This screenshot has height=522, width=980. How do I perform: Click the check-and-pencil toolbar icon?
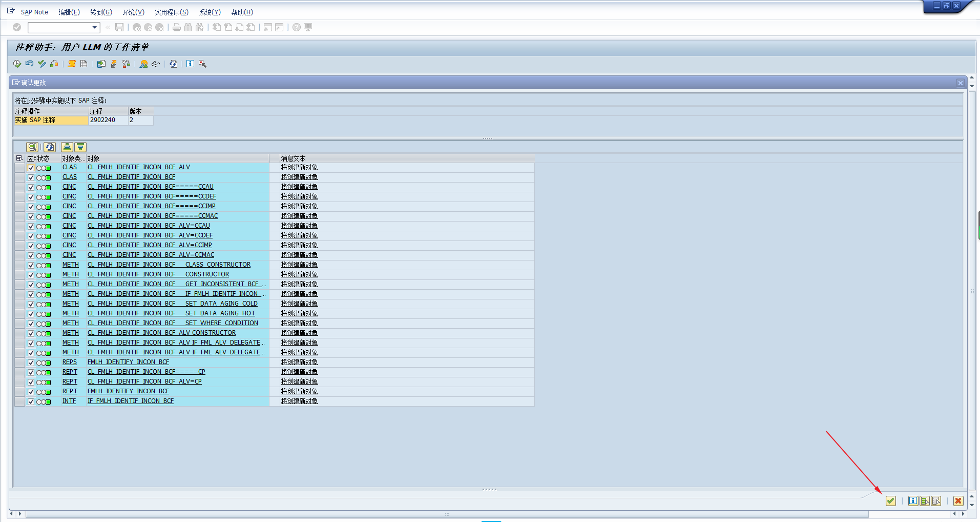coord(42,64)
